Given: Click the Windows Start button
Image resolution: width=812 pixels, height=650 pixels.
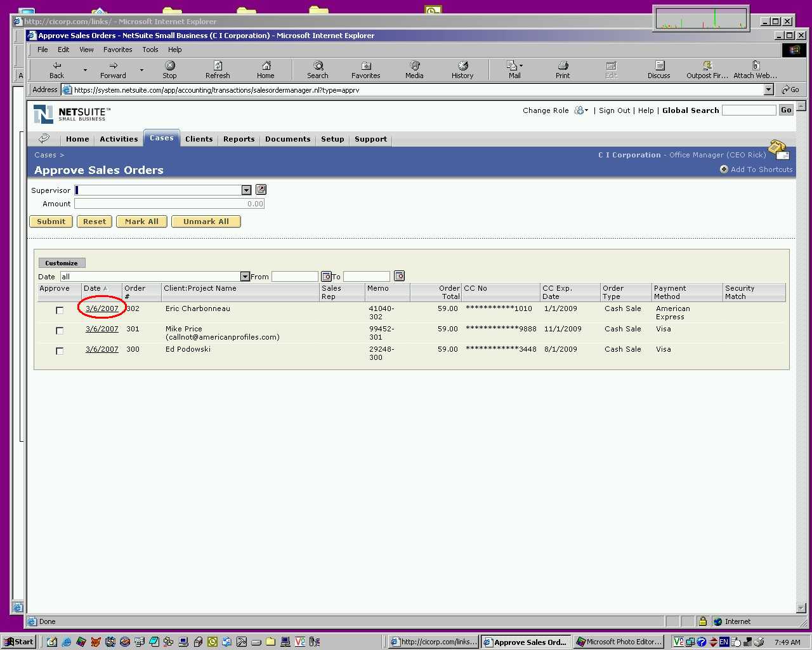Looking at the screenshot, I should 18,642.
